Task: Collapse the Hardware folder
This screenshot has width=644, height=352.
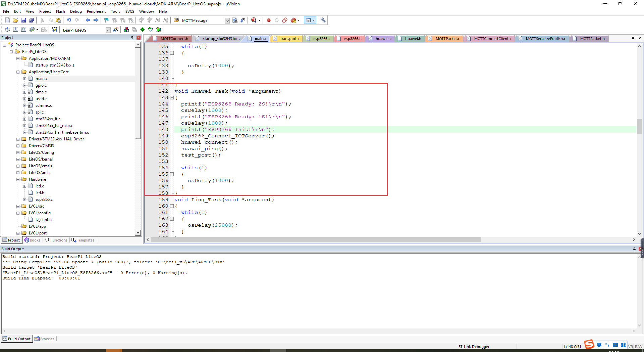Action: coord(18,179)
